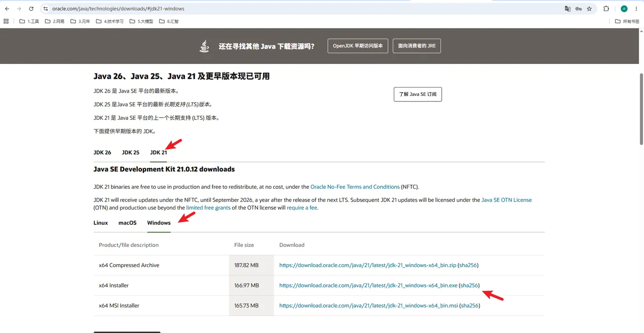Open the Java SE OTN License link
644x333 pixels.
[x=506, y=200]
